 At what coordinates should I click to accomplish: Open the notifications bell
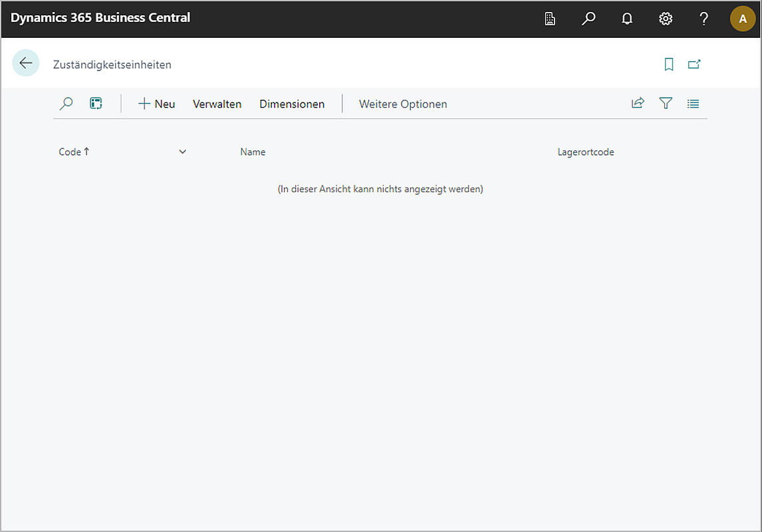coord(627,19)
